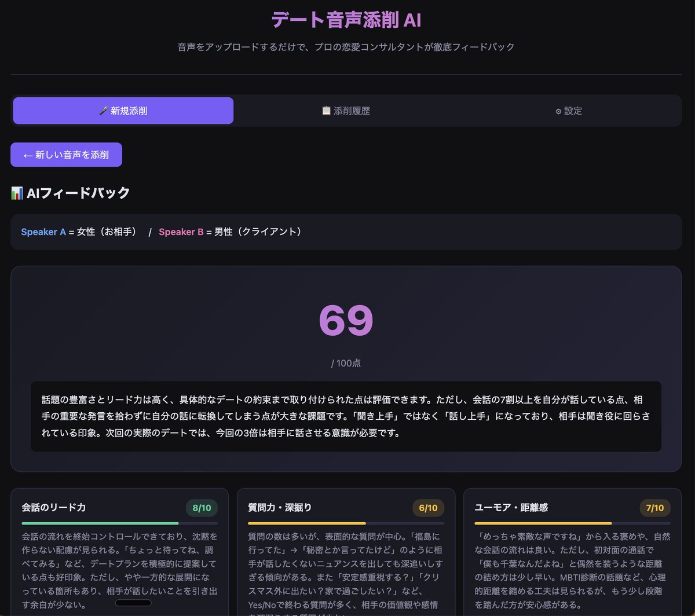This screenshot has width=695, height=616.
Task: Click the 質問力・深掘り progress bar
Action: click(x=346, y=523)
